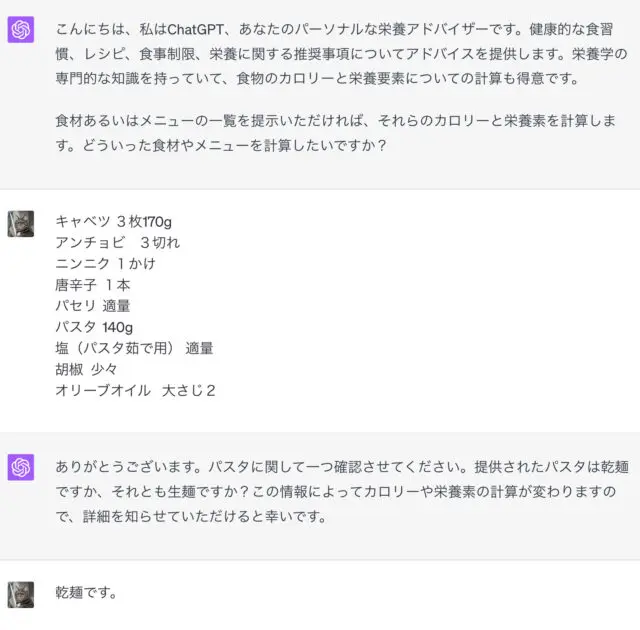Click the line ニンニク 1かけ
This screenshot has width=640, height=630.
(105, 264)
